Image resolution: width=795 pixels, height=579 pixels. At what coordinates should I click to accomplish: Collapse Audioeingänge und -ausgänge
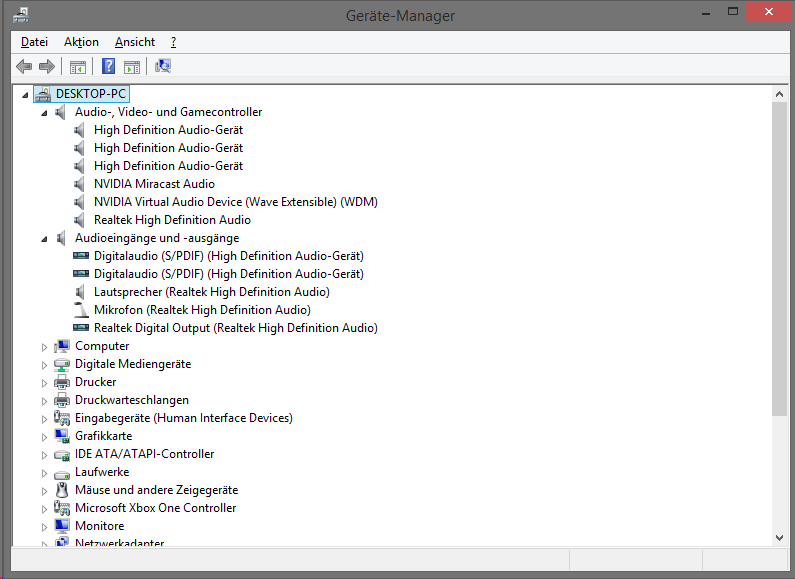pos(45,239)
